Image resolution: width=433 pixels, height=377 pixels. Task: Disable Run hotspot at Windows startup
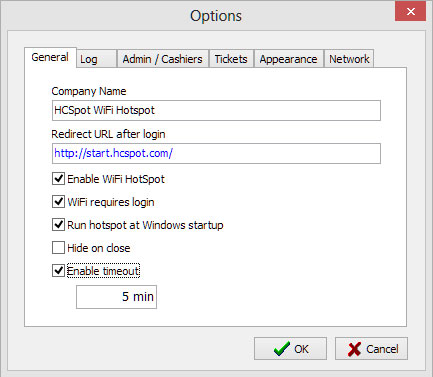[58, 225]
